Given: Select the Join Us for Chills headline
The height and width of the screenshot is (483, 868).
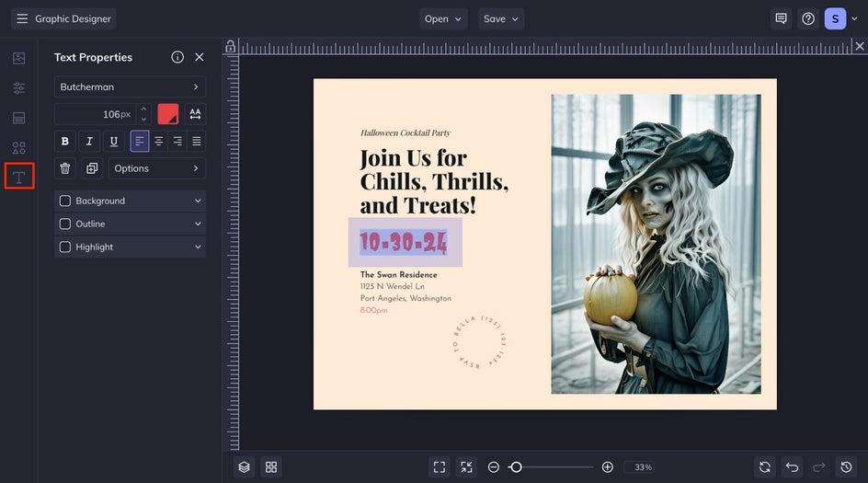Looking at the screenshot, I should [434, 181].
